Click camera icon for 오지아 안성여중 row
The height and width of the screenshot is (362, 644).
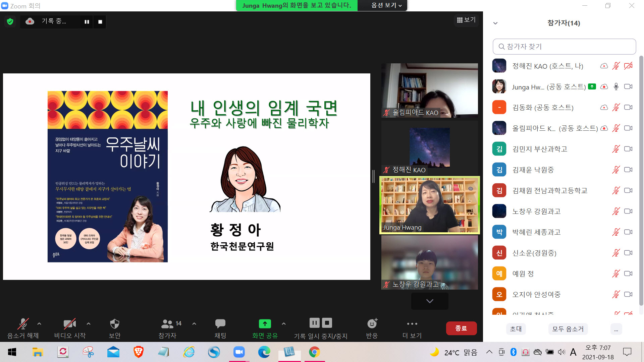(628, 294)
